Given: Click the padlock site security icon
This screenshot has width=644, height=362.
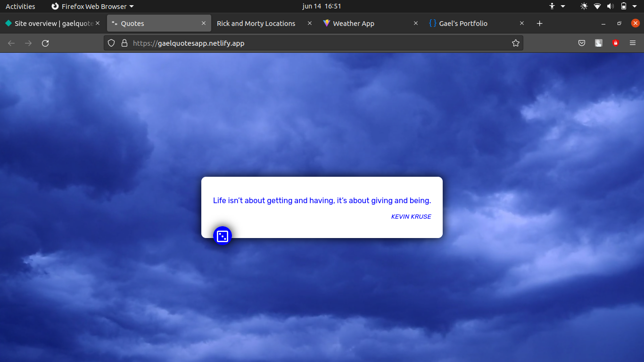Looking at the screenshot, I should (124, 43).
